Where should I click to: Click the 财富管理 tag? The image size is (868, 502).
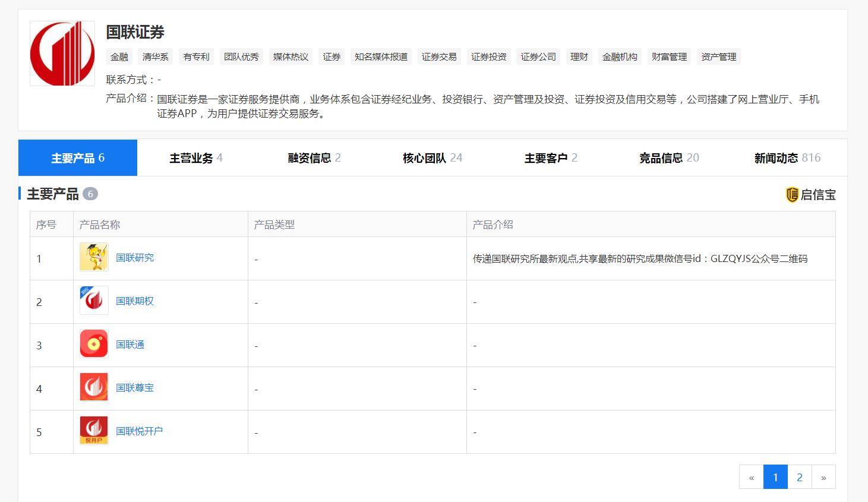[669, 57]
